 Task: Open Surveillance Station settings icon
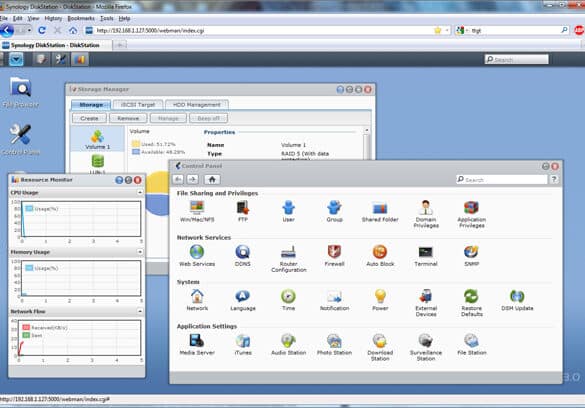(x=426, y=347)
